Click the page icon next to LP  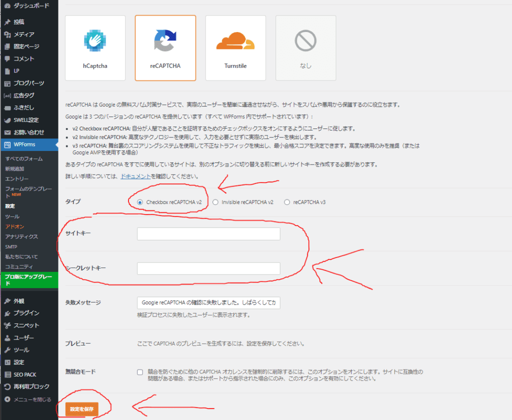(7, 71)
